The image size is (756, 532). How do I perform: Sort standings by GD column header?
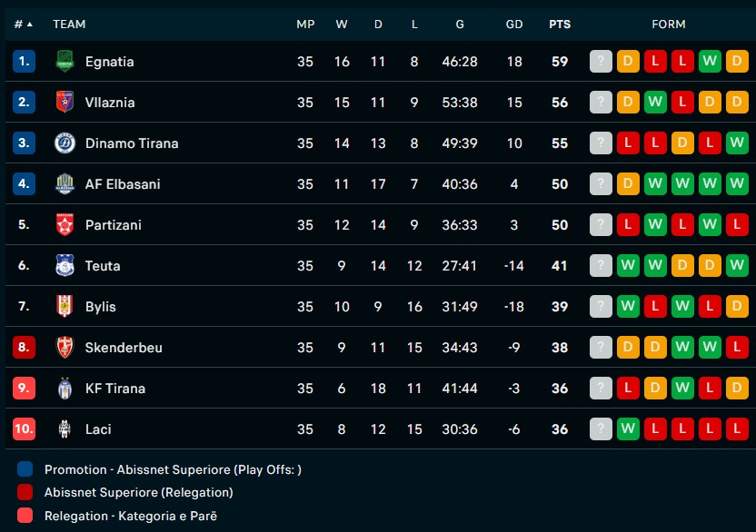[x=514, y=25]
